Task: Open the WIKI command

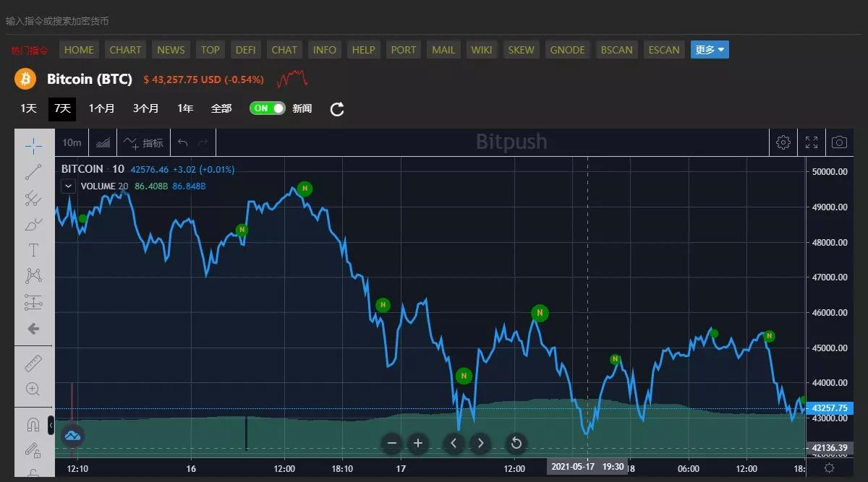Action: click(x=481, y=50)
